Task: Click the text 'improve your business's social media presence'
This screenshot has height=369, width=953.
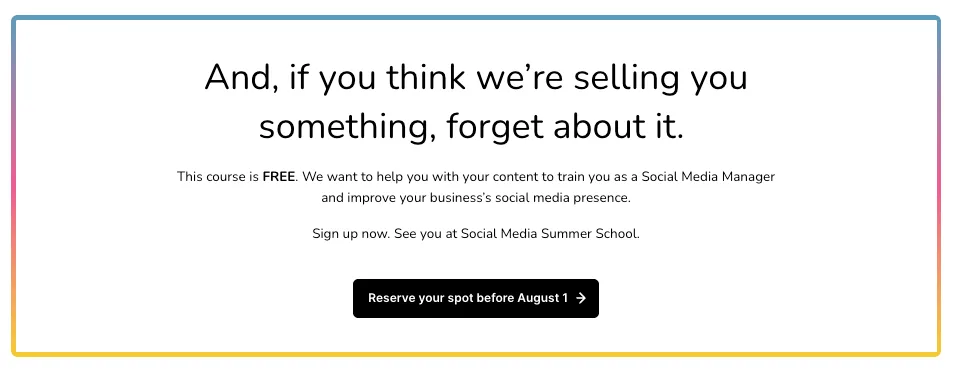Action: point(487,198)
